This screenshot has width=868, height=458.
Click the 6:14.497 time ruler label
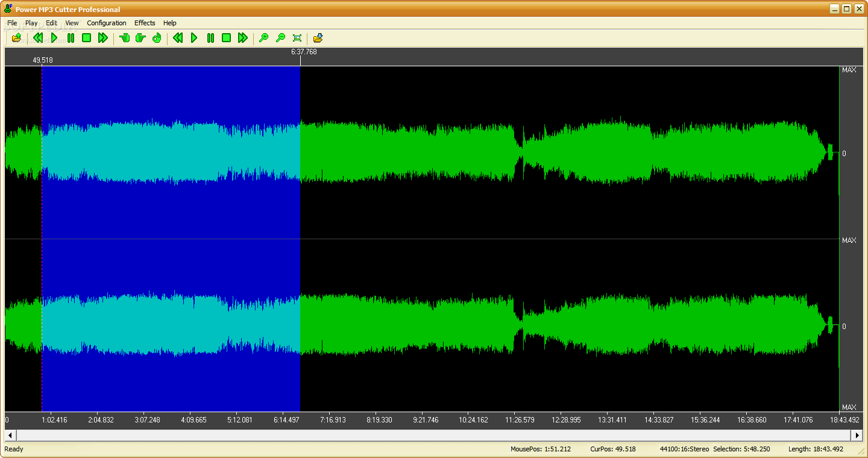tap(286, 420)
